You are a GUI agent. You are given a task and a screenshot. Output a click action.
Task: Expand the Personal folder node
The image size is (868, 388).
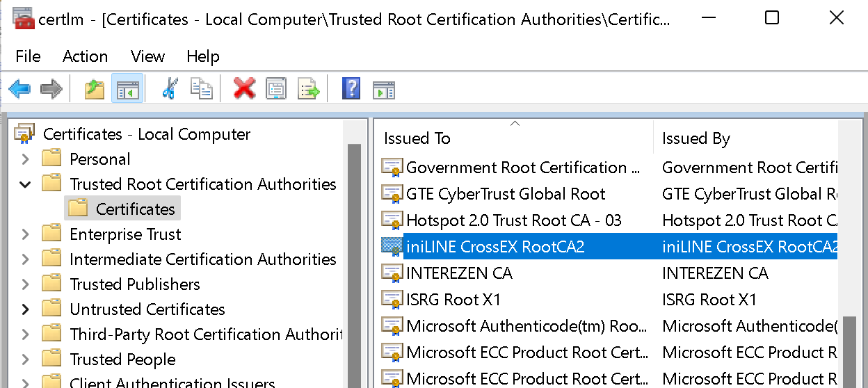tap(26, 159)
